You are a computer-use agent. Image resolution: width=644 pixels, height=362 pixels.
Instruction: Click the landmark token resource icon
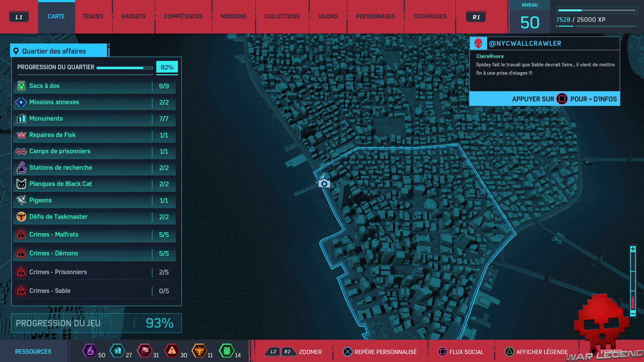tap(117, 350)
